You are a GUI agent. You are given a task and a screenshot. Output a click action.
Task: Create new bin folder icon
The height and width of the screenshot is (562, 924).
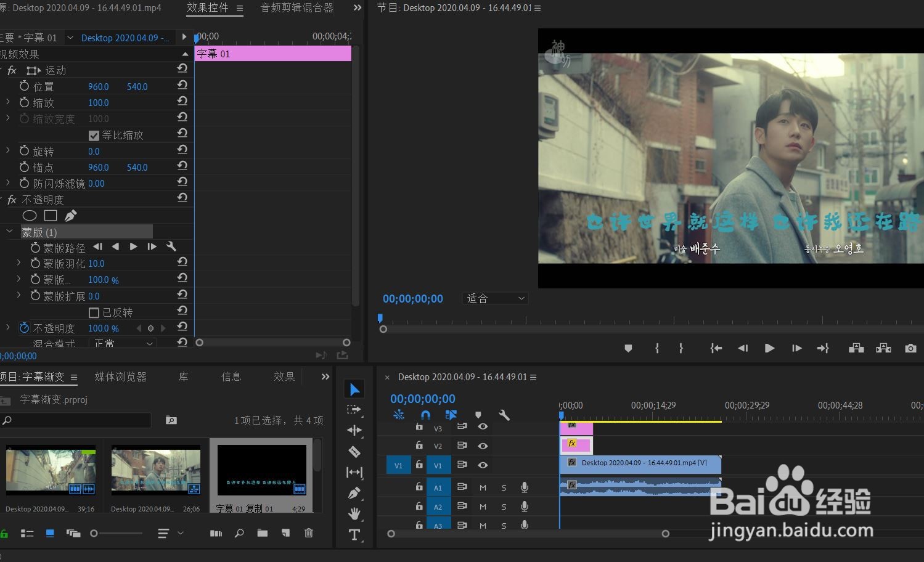[263, 533]
